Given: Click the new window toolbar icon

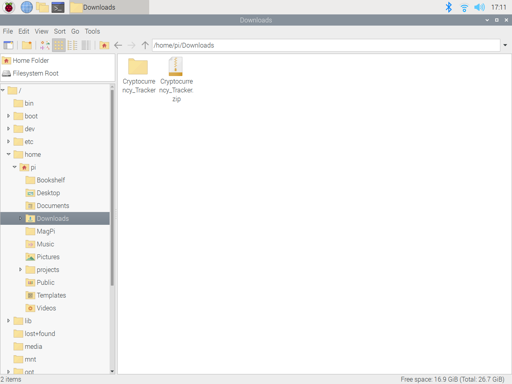Looking at the screenshot, I should [x=8, y=45].
